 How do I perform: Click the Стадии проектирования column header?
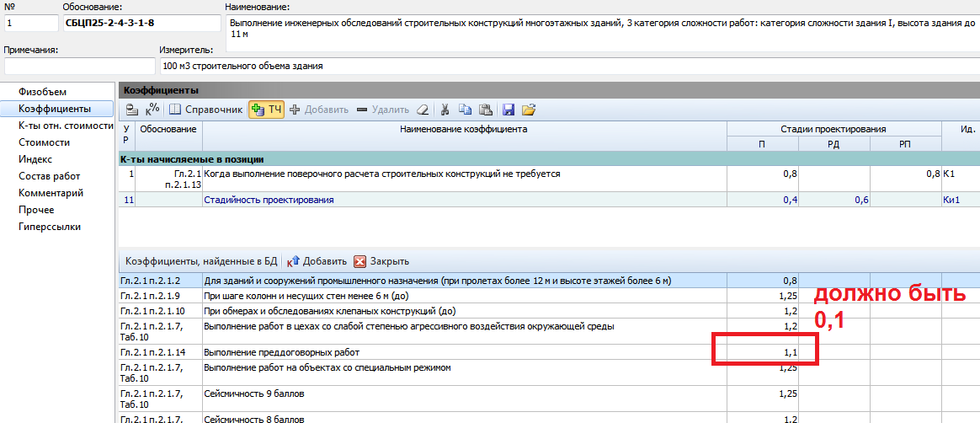(834, 130)
